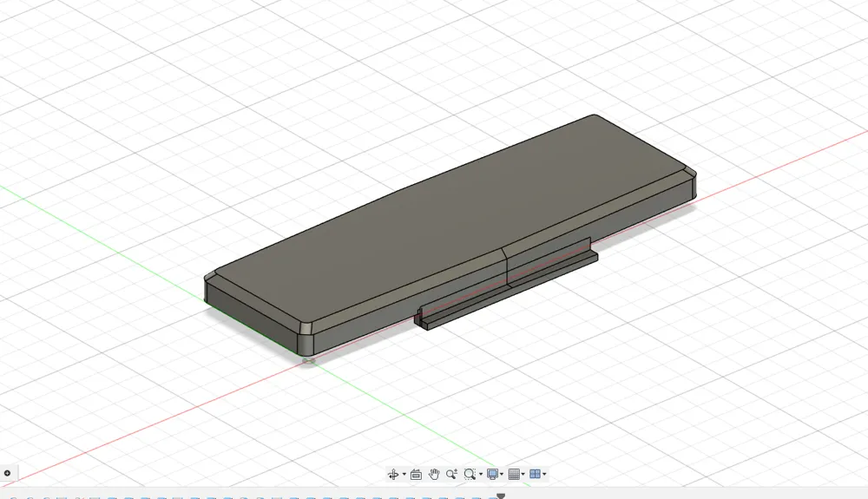Click the timeline end marker
This screenshot has height=499, width=868.
(501, 496)
